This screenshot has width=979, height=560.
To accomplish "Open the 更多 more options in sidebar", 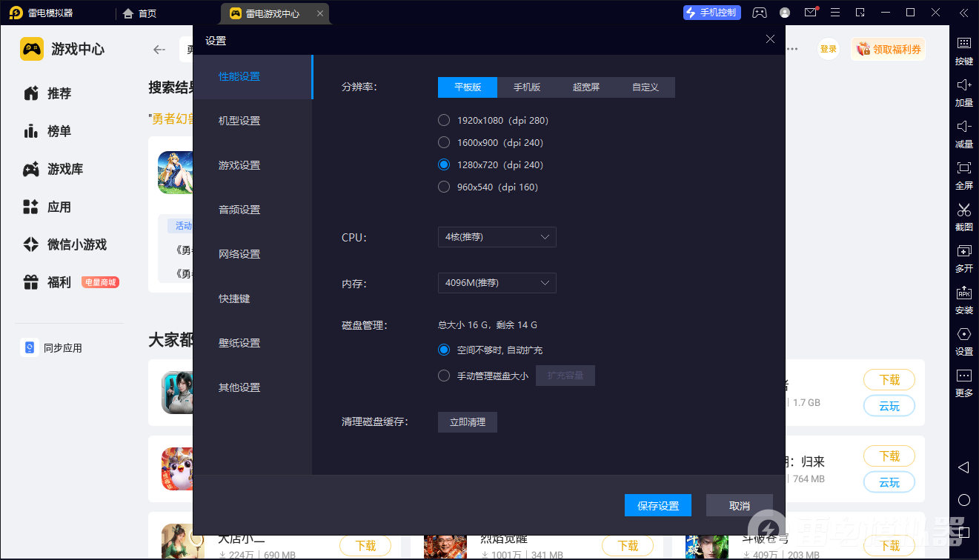I will tap(963, 383).
